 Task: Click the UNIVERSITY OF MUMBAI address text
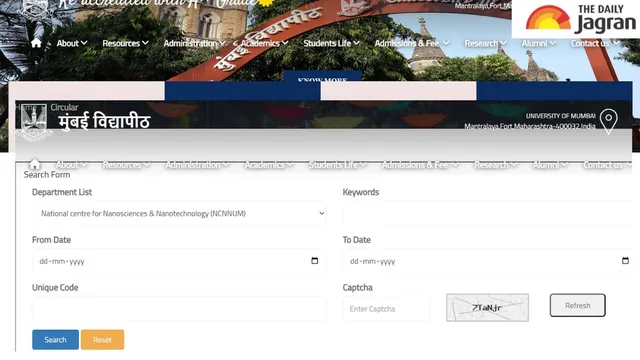pyautogui.click(x=561, y=116)
